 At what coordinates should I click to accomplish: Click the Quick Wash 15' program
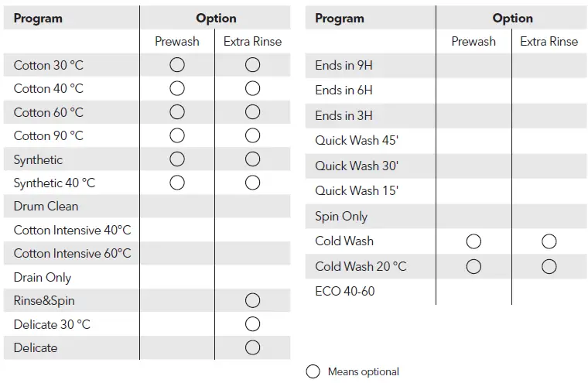click(357, 191)
